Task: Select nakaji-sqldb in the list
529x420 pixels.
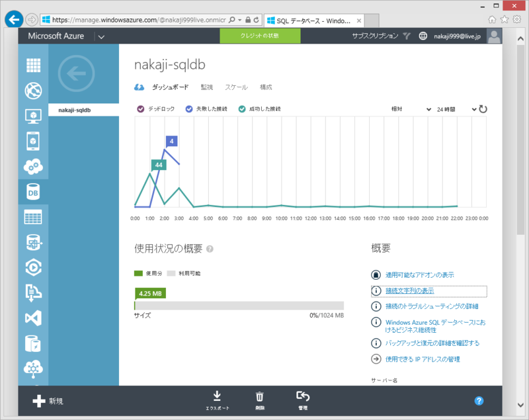Action: pyautogui.click(x=84, y=110)
